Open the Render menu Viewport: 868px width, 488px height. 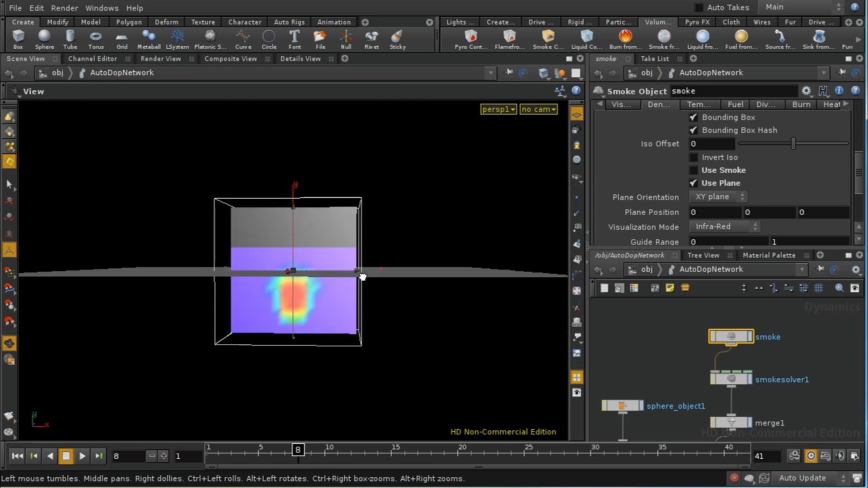[64, 8]
